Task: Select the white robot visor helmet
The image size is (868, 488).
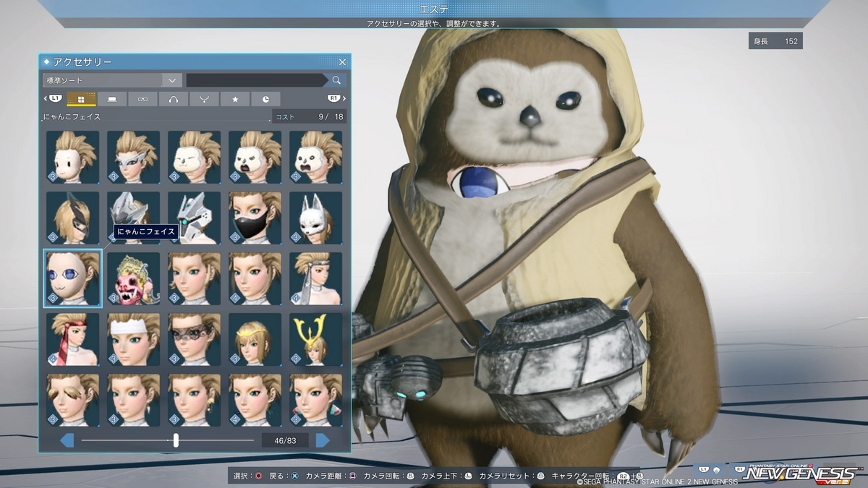Action: pos(195,218)
